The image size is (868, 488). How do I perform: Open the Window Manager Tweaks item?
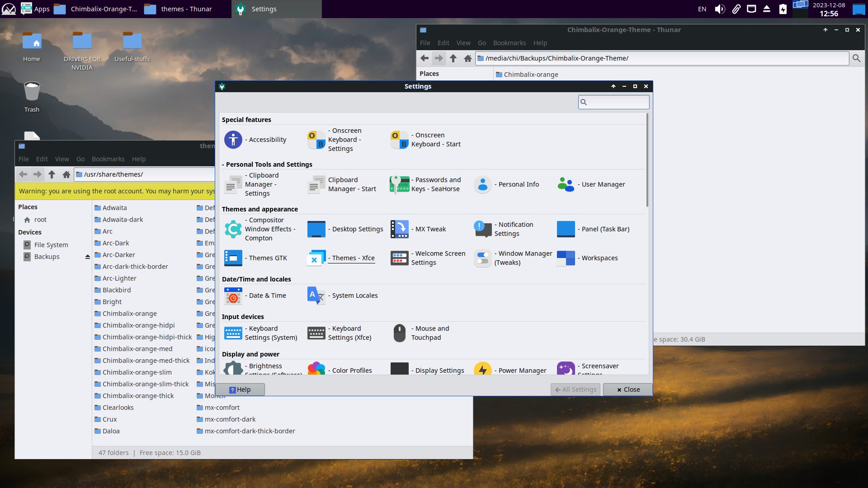483,258
